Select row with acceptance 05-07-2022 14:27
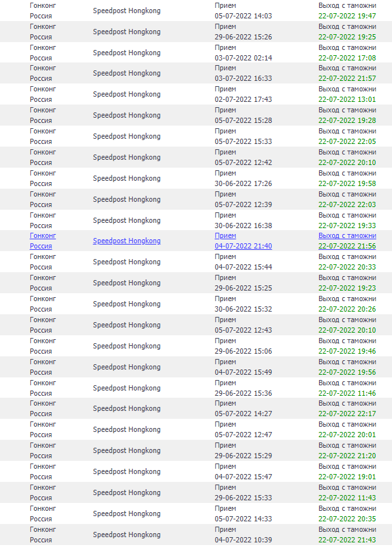The width and height of the screenshot is (392, 547). (196, 408)
